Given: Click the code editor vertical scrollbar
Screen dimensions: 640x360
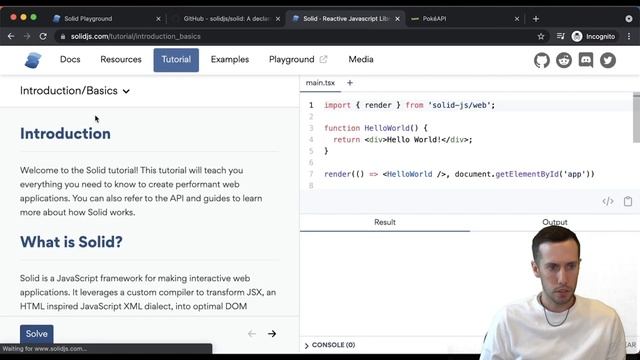Looking at the screenshot, I should pyautogui.click(x=636, y=118).
